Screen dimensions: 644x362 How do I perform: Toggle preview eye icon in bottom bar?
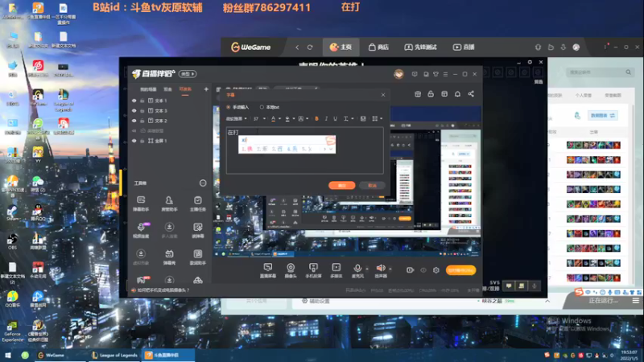pos(423,270)
